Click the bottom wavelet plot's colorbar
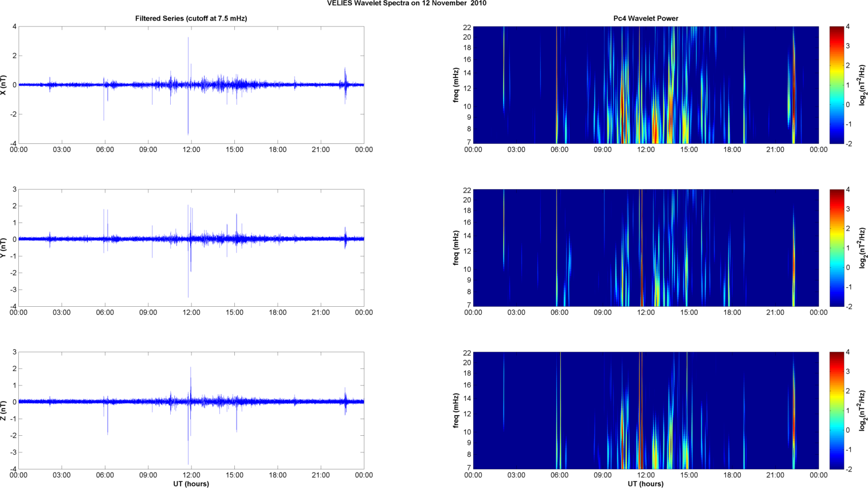Viewport: 868px width, 488px height. (x=836, y=411)
